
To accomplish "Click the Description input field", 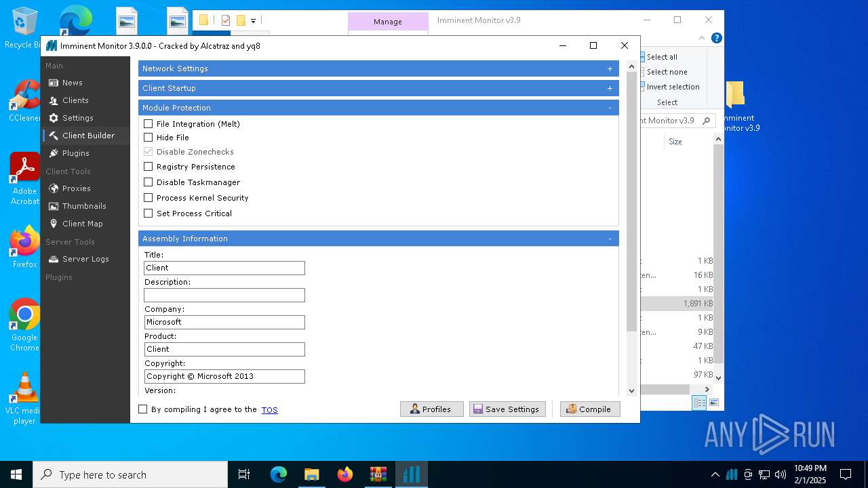I will click(224, 295).
